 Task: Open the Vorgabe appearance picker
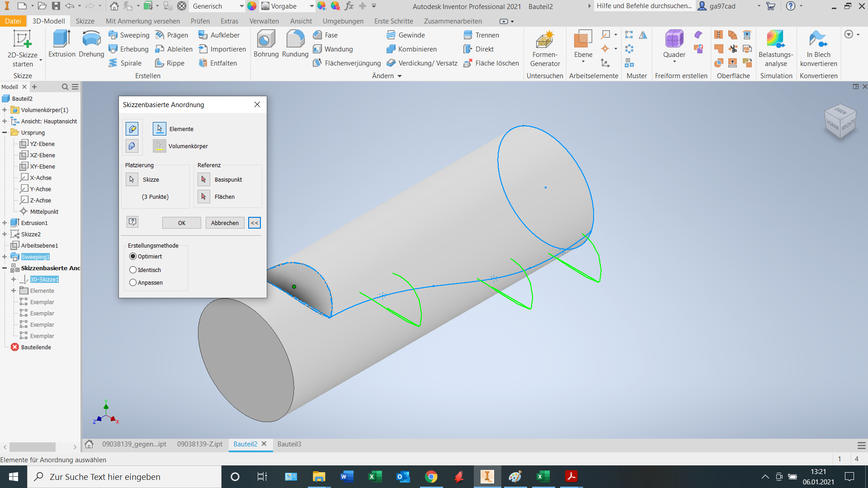click(x=311, y=6)
